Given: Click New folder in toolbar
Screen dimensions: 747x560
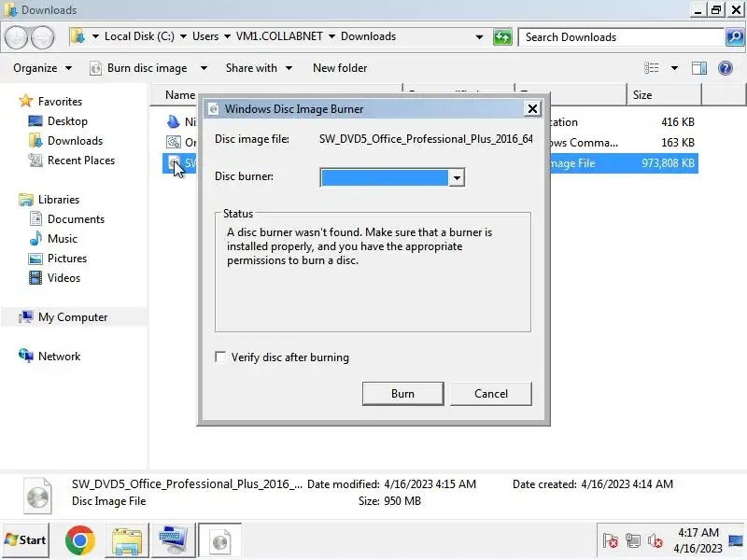Looking at the screenshot, I should [340, 68].
